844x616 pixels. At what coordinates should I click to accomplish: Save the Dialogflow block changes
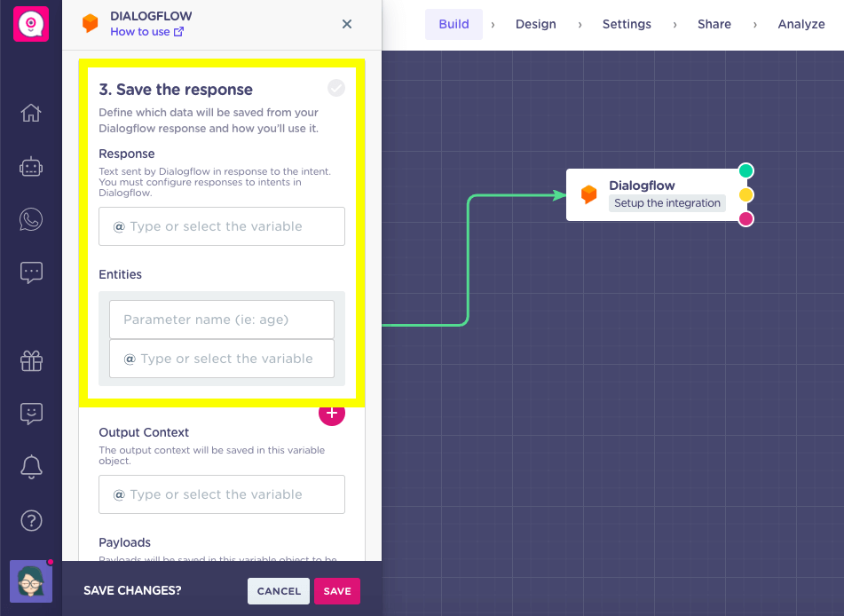[337, 591]
